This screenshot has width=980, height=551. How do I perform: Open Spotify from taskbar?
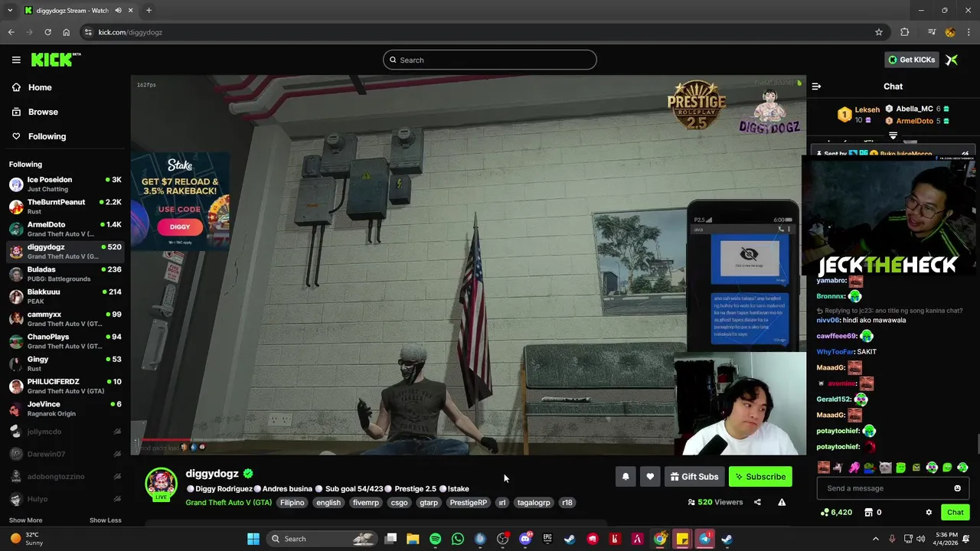435,539
